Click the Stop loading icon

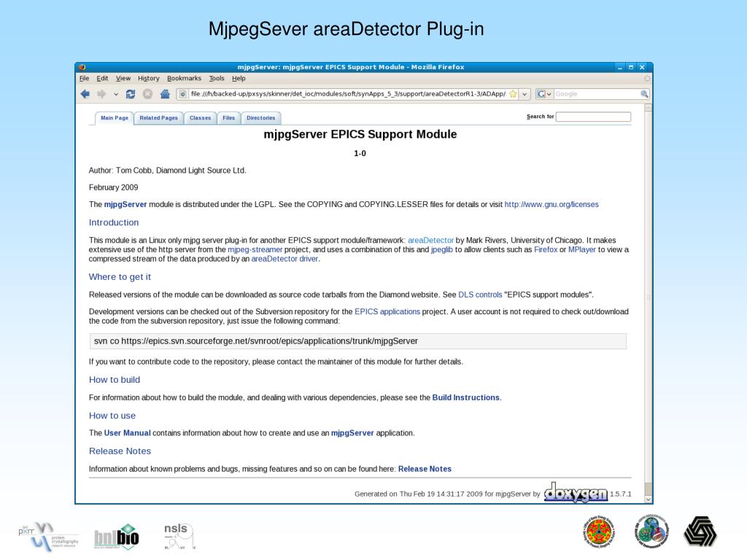(147, 94)
